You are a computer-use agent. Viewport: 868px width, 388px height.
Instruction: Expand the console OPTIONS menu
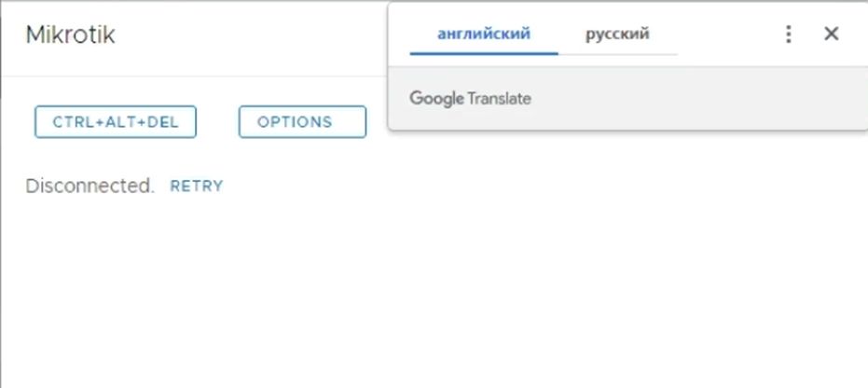tap(302, 122)
